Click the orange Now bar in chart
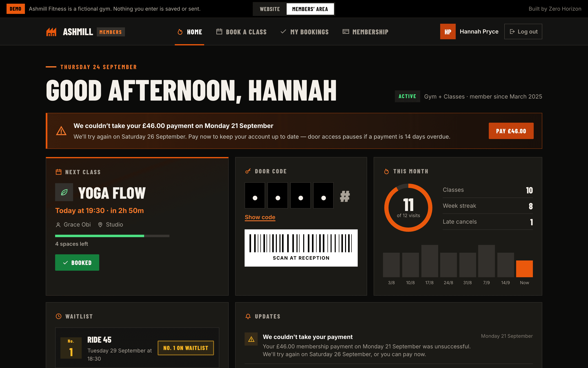Screen dimensions: 588x368 click(x=524, y=269)
